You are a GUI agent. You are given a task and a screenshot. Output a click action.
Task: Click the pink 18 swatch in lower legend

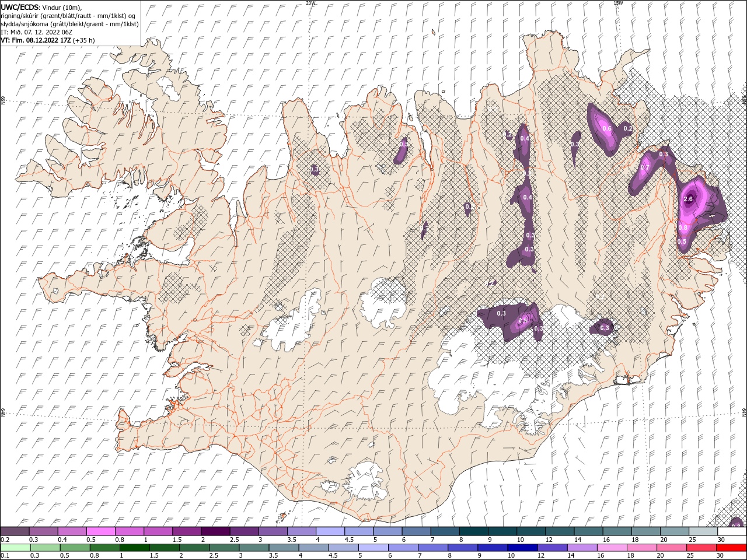tap(642, 548)
